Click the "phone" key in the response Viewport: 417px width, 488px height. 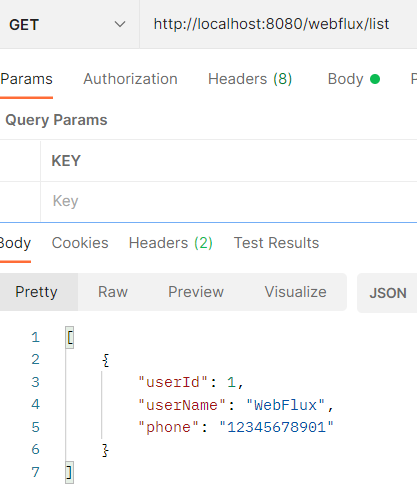169,427
